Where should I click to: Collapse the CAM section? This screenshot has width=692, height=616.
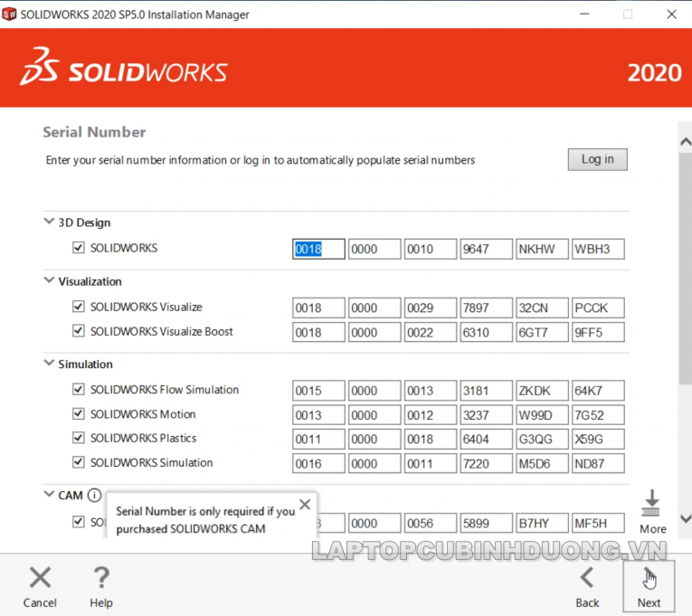[49, 494]
